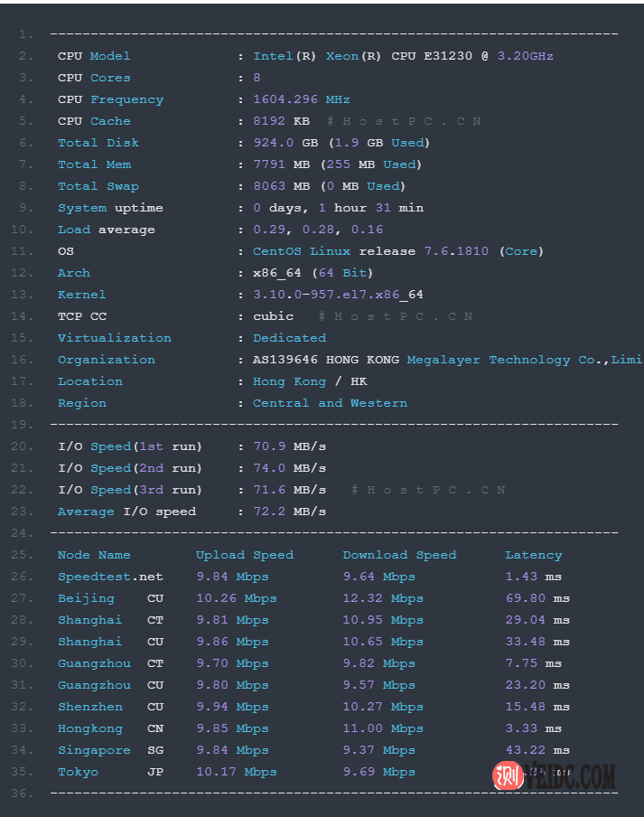The height and width of the screenshot is (817, 644).
Task: Select the Beijing node name
Action: click(x=86, y=598)
